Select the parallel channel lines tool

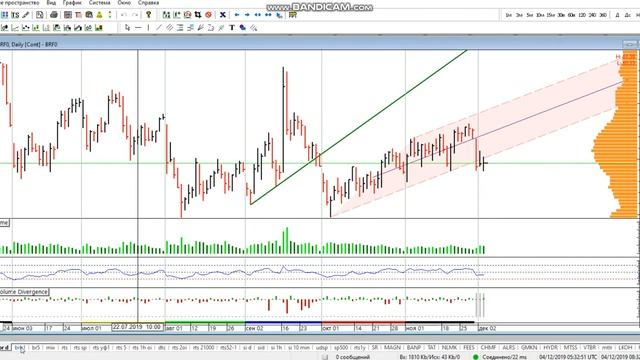click(169, 28)
